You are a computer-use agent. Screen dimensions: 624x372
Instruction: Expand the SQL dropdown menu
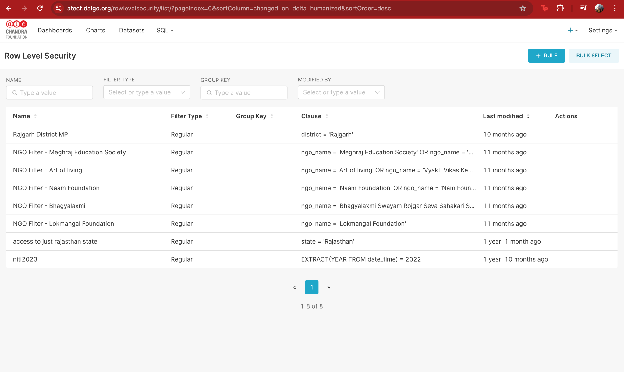(165, 30)
